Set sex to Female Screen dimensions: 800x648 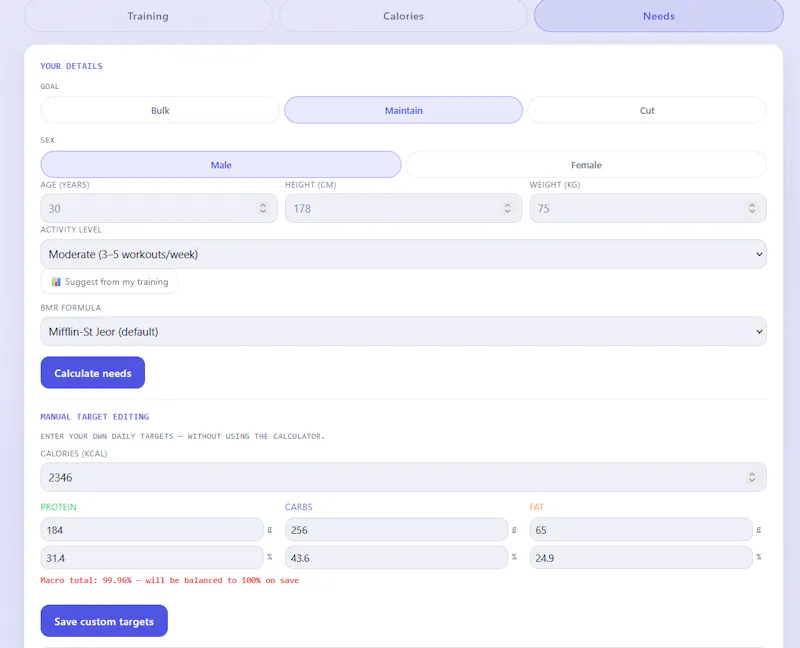[x=586, y=165]
